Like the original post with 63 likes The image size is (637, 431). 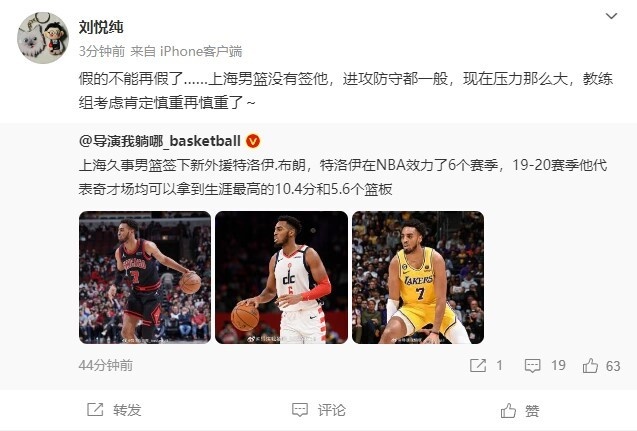click(590, 366)
